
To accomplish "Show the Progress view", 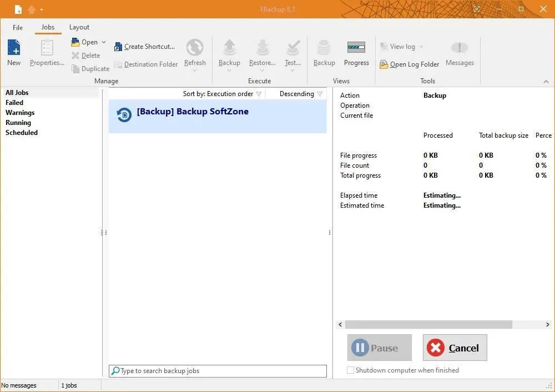I will (356, 48).
